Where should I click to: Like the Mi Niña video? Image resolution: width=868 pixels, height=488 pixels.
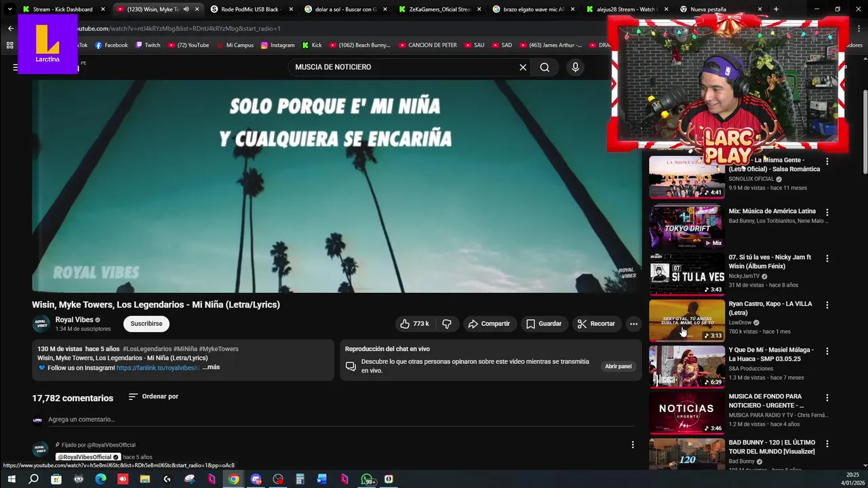[414, 324]
